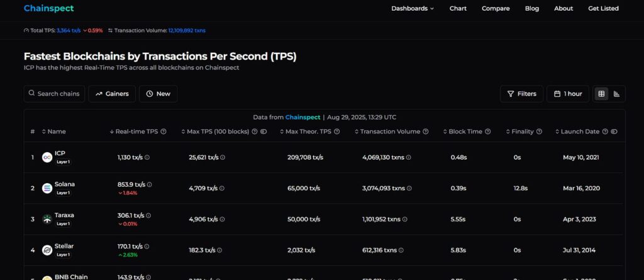Toggle switch beside Max TPS header
644x280 pixels.
[x=264, y=132]
